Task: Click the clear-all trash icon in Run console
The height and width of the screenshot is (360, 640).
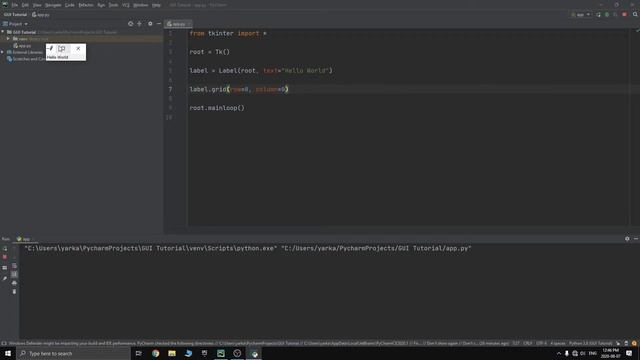Action: click(14, 292)
